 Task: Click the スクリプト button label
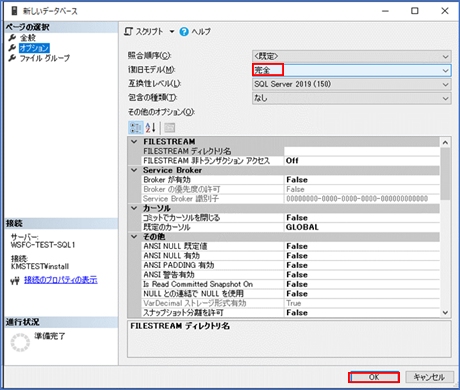149,32
